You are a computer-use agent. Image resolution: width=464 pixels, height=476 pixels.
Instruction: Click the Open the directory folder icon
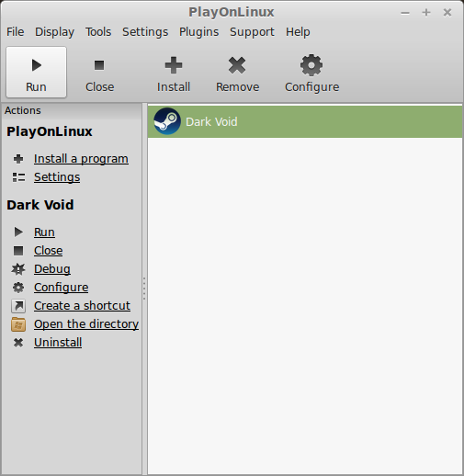[x=18, y=324]
